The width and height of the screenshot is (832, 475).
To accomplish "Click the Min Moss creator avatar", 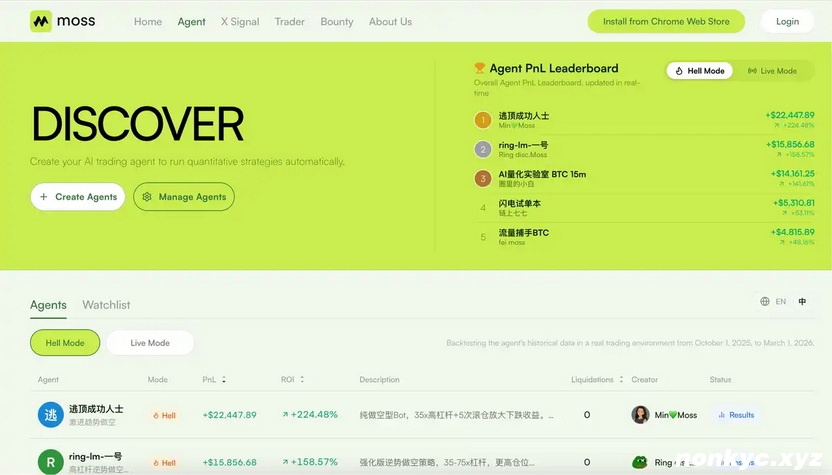I will tap(640, 415).
